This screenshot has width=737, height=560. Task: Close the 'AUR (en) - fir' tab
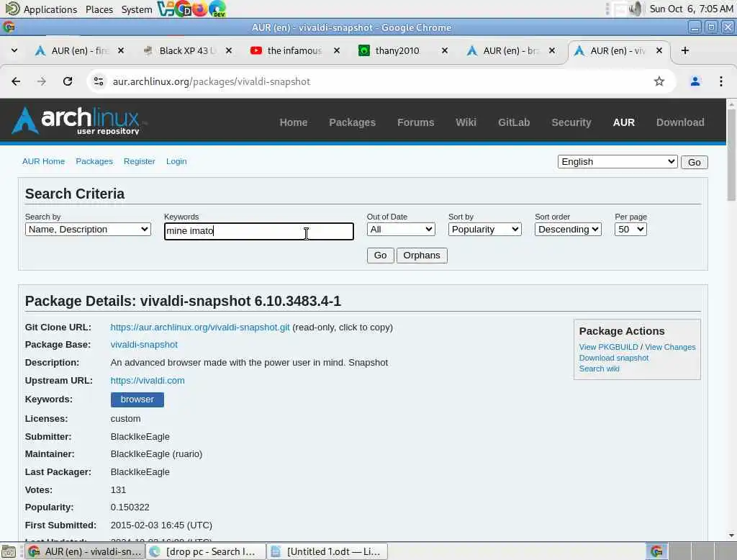[x=121, y=50]
